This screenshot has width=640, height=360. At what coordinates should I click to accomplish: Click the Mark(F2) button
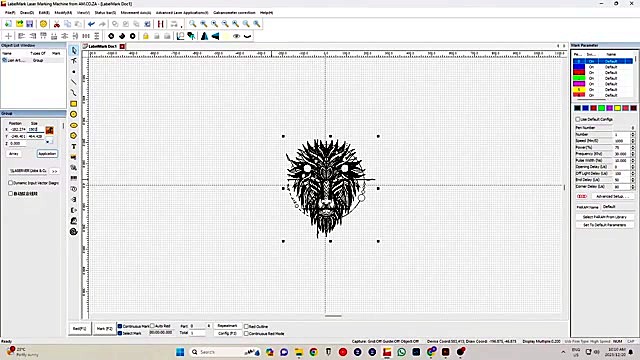click(x=104, y=328)
